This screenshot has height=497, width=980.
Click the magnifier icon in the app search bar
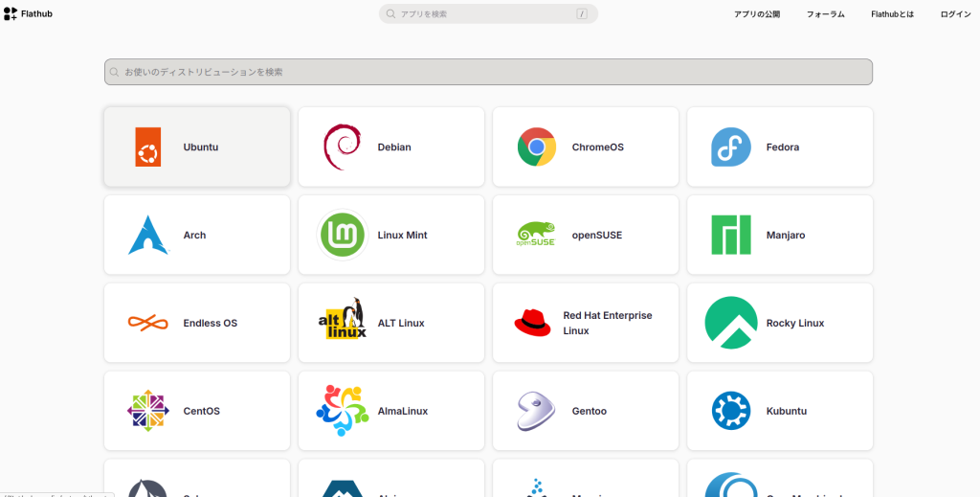click(x=390, y=13)
